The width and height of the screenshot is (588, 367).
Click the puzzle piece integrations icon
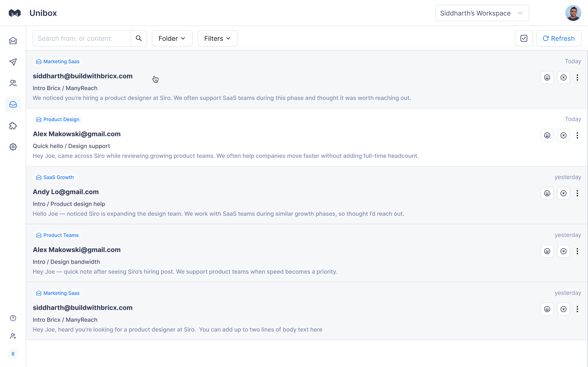pos(13,126)
